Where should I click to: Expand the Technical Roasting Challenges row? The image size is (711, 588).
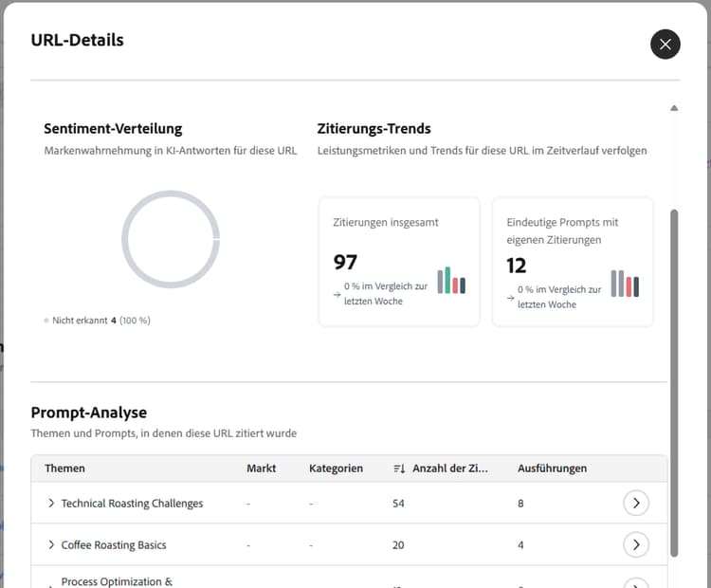51,504
